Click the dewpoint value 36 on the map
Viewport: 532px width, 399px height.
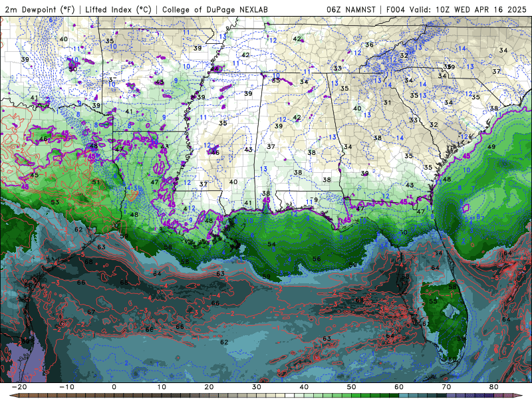pyautogui.click(x=369, y=45)
